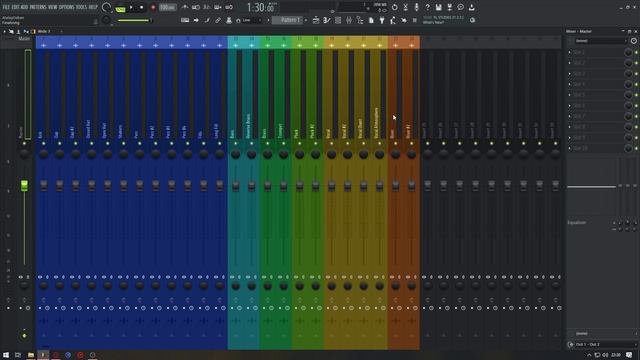640x360 pixels.
Task: Open the chat bubble icon
Action: 460,7
